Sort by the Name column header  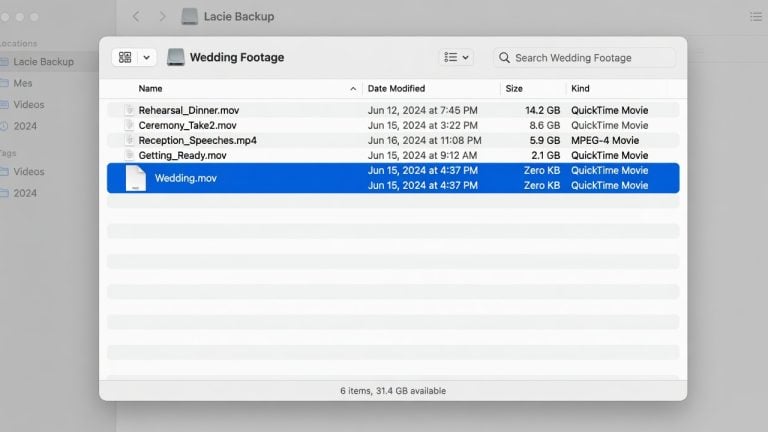pyautogui.click(x=150, y=89)
